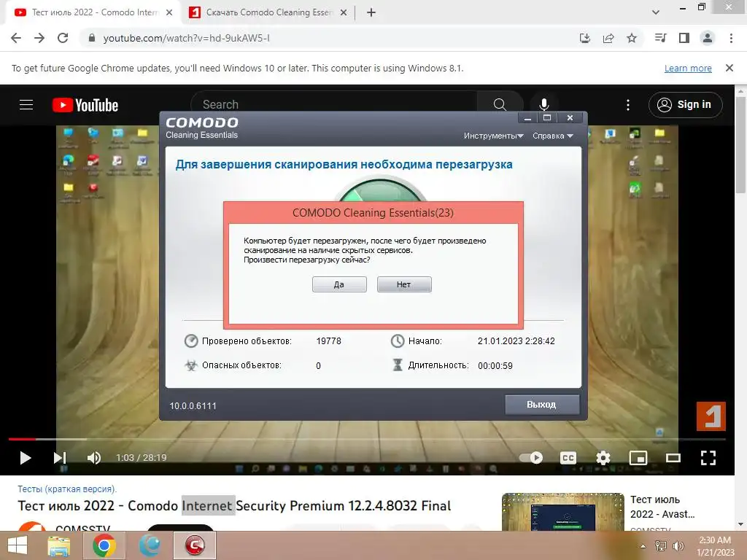
Task: Click the tray network icon
Action: tap(661, 546)
